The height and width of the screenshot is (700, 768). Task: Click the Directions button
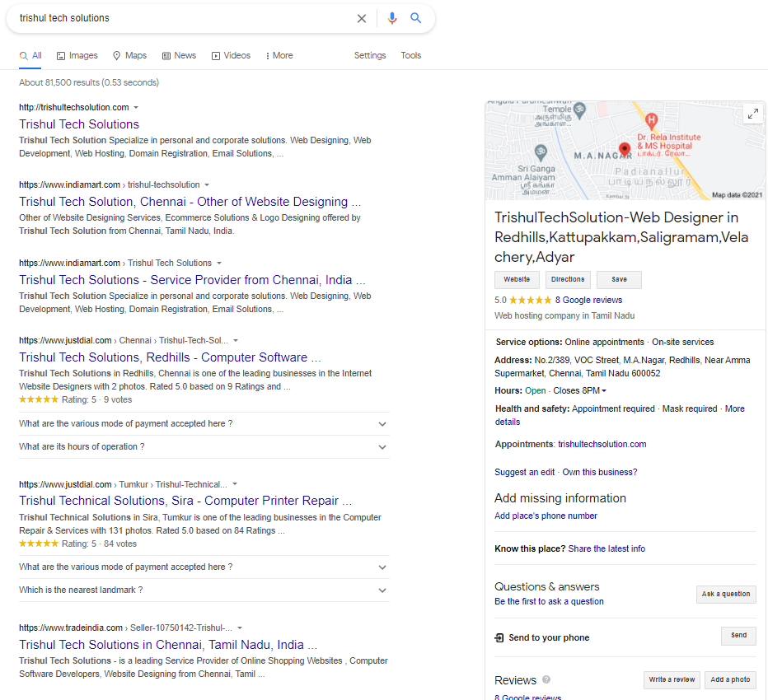(x=568, y=279)
